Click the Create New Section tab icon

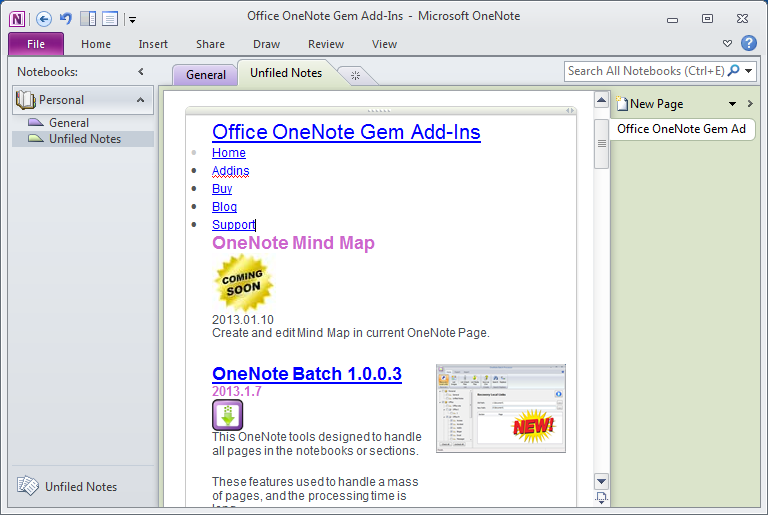(x=356, y=75)
